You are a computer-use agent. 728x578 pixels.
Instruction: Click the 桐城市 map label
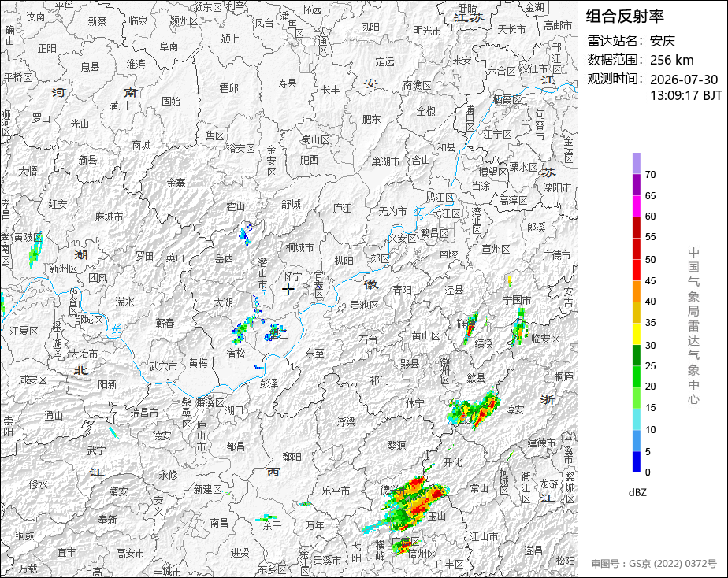click(x=300, y=248)
